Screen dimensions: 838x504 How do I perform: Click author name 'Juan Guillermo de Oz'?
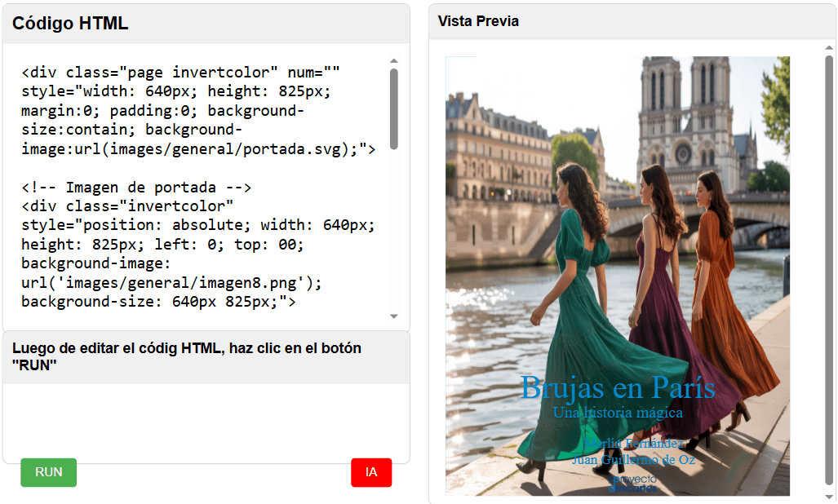tap(633, 459)
